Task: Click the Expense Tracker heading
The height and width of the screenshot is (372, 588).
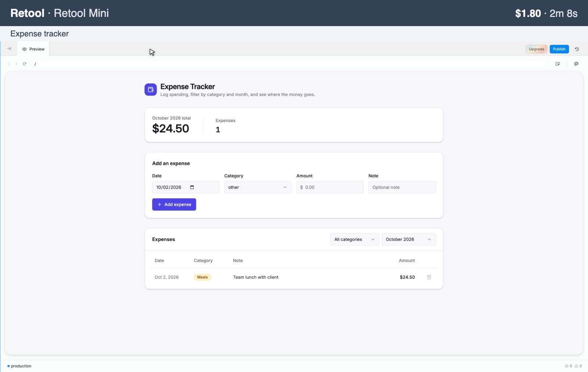Action: coord(188,87)
